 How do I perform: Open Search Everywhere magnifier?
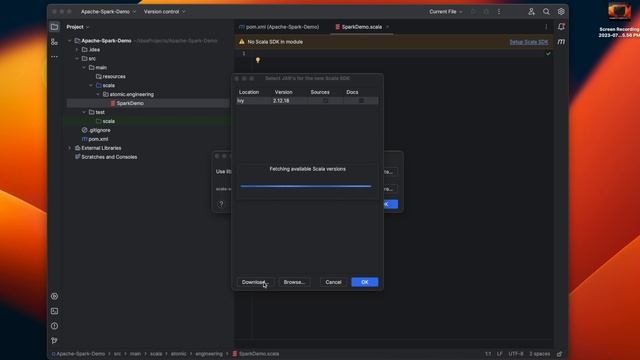coord(546,12)
